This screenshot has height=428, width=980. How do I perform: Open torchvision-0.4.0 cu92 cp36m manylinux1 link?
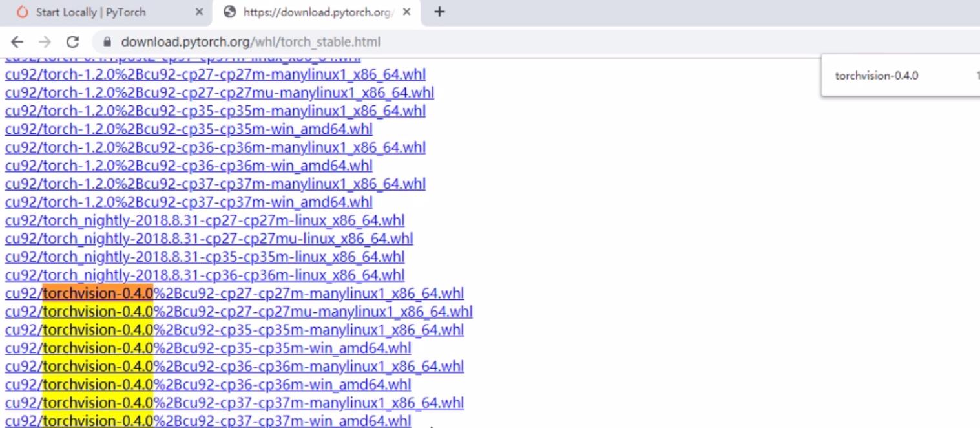click(235, 367)
